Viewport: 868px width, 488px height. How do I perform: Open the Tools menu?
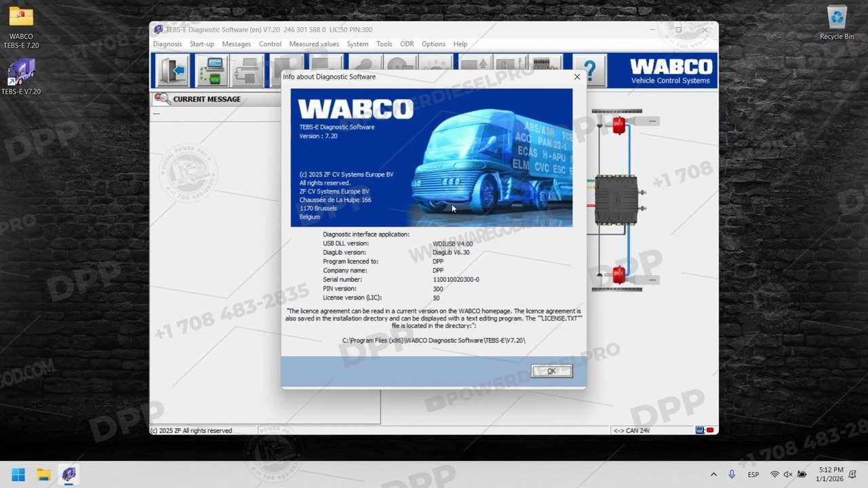point(384,44)
